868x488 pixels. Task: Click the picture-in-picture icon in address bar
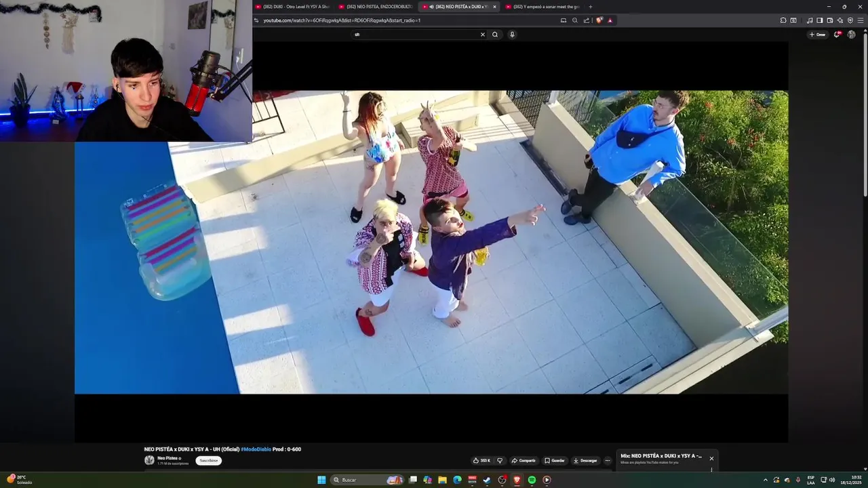[564, 20]
